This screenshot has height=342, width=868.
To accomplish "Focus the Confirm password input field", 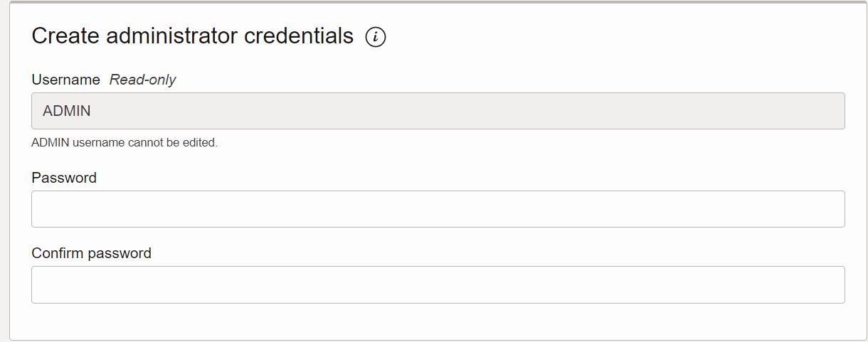I will click(x=438, y=284).
